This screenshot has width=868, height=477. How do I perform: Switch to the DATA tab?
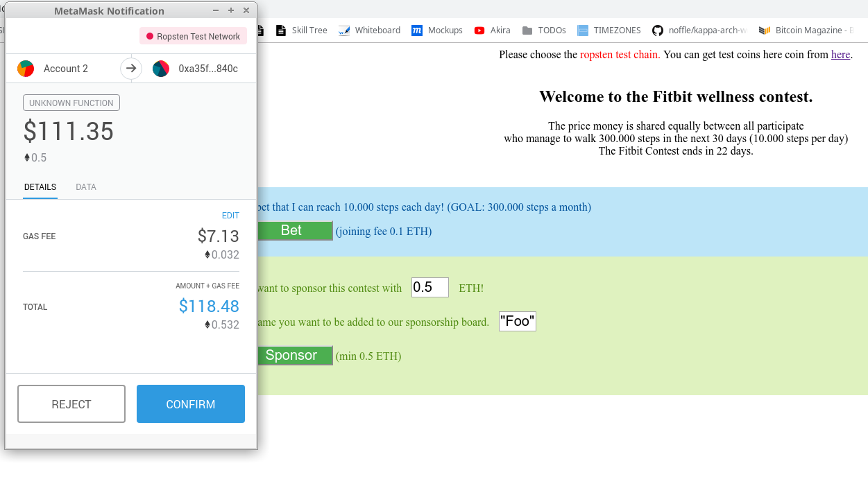86,187
